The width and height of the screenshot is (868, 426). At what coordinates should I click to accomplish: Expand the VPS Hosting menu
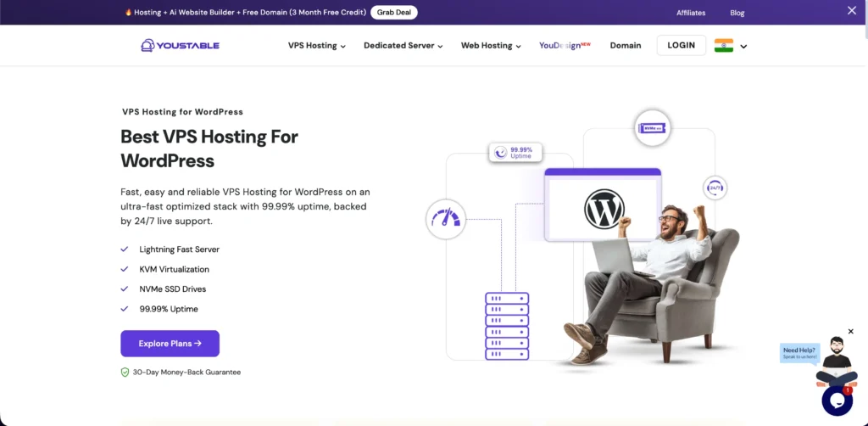coord(317,46)
